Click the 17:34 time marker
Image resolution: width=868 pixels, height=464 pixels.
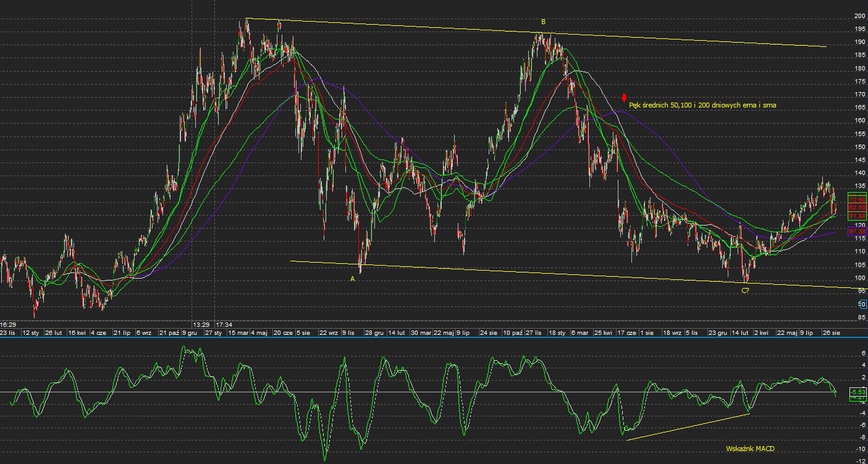[x=224, y=324]
